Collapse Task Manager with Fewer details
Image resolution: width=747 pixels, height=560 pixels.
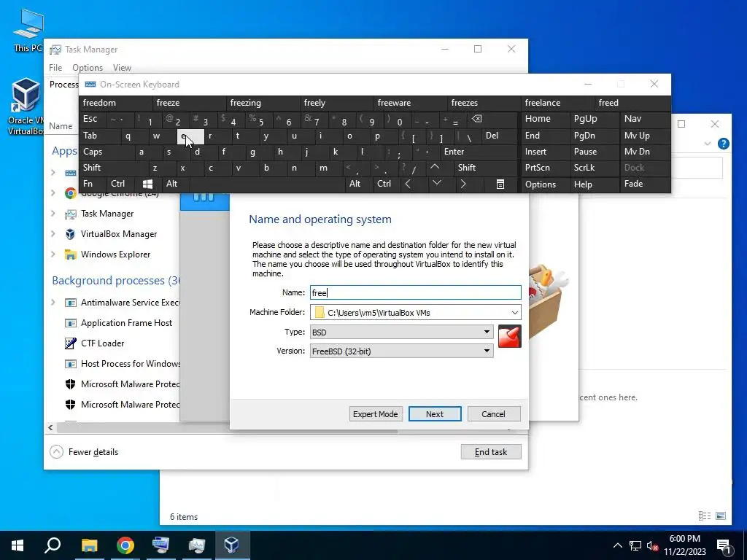84,452
